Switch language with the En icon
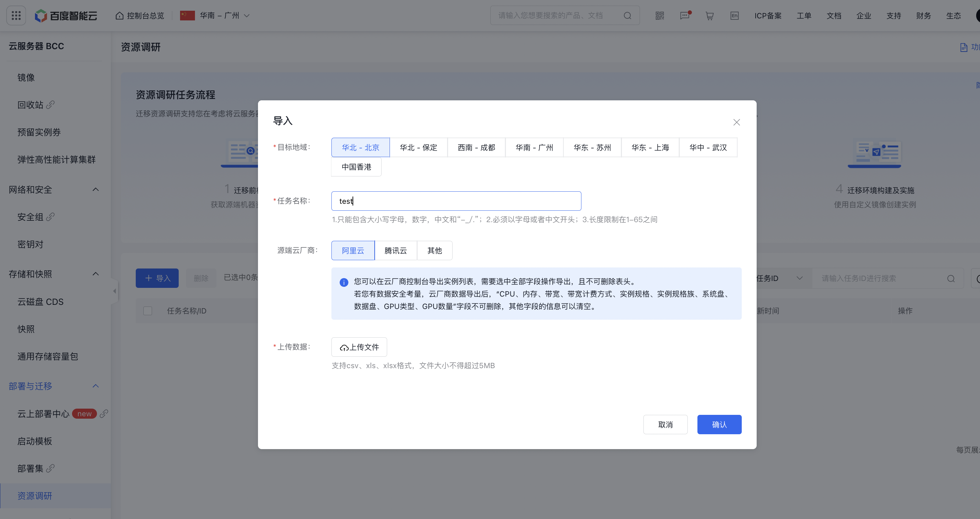Viewport: 980px width, 519px height. [734, 16]
